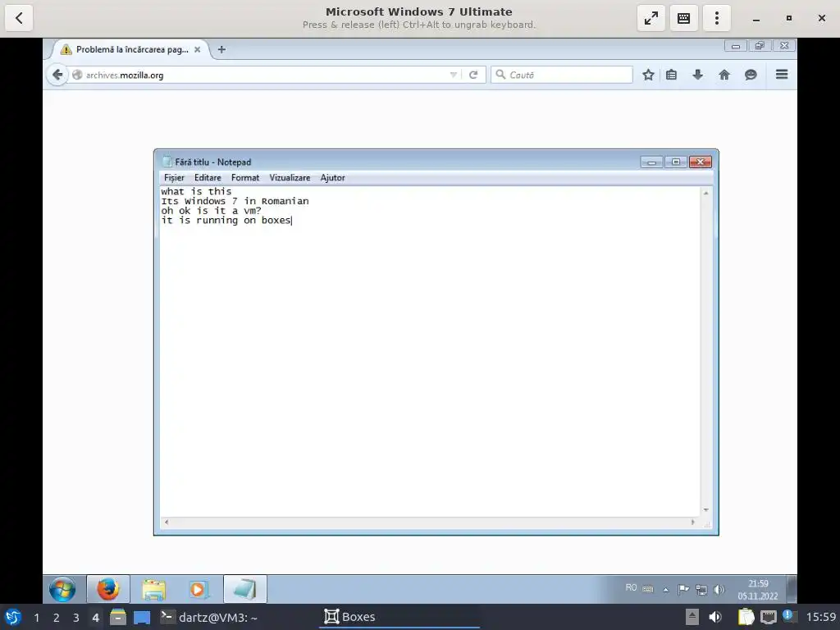Open Notepad Format menu
This screenshot has height=630, width=840.
click(244, 177)
